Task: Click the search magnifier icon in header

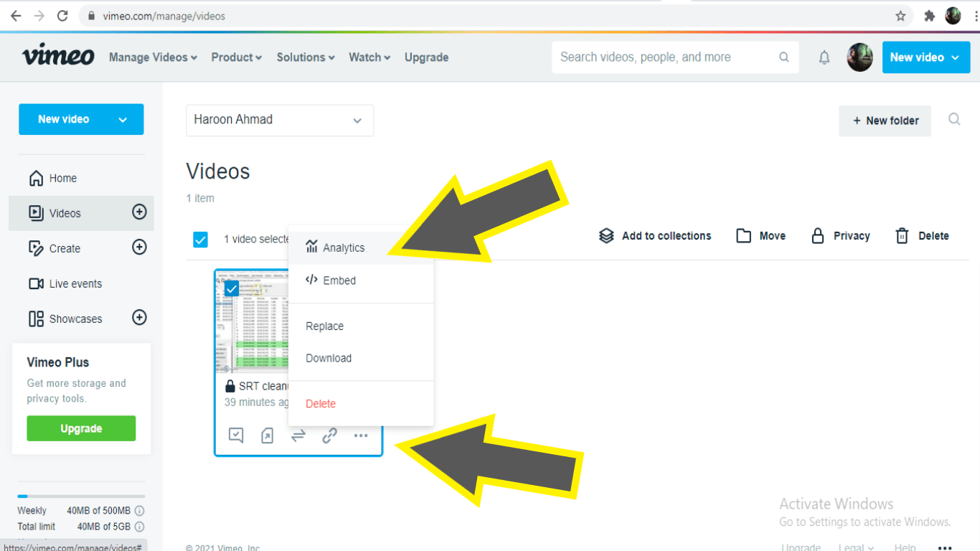Action: click(784, 57)
